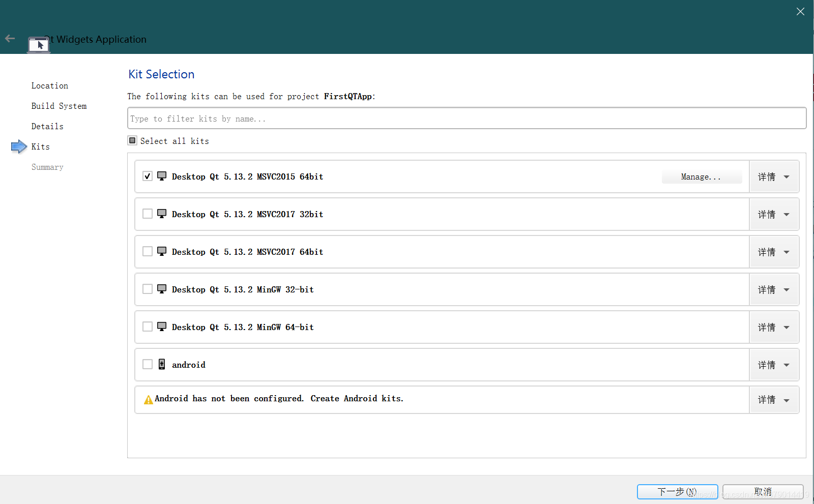The height and width of the screenshot is (504, 814).
Task: Click the monitor icon for MSVC2017 32bit kit
Action: tap(162, 214)
